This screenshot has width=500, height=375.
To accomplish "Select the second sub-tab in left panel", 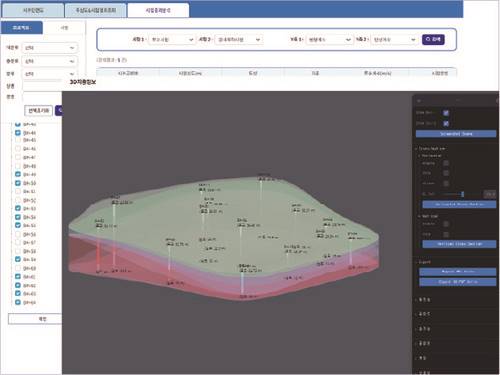I will 64,28.
